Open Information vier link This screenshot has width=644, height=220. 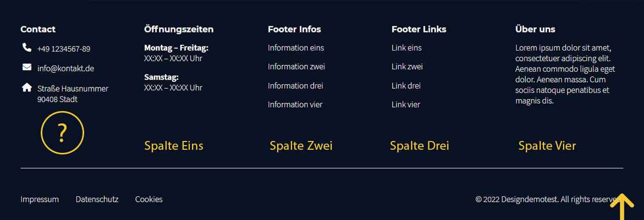pos(295,105)
